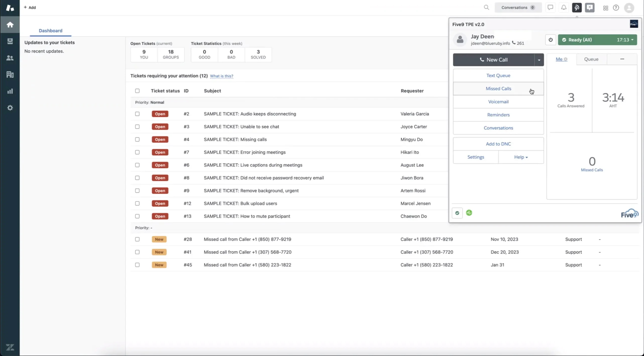Check the ticket #2 checkbox
The width and height of the screenshot is (644, 356).
click(x=137, y=113)
